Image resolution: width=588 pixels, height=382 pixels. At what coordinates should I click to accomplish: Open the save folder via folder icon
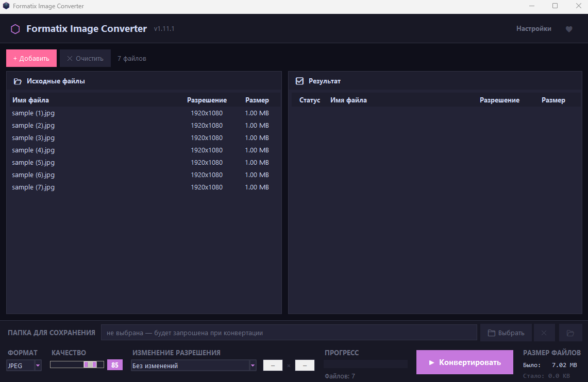[570, 333]
